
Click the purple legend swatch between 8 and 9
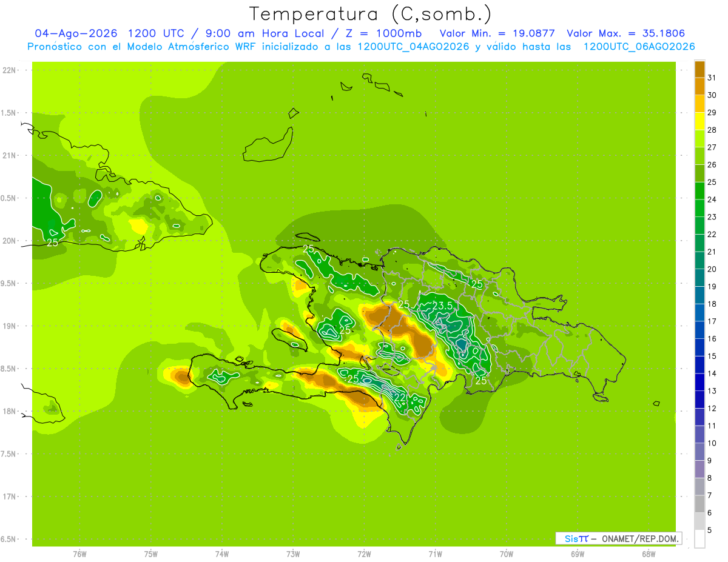699,469
